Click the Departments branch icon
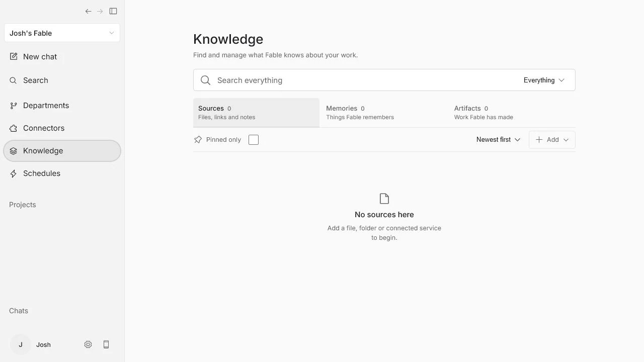644x362 pixels. tap(14, 106)
